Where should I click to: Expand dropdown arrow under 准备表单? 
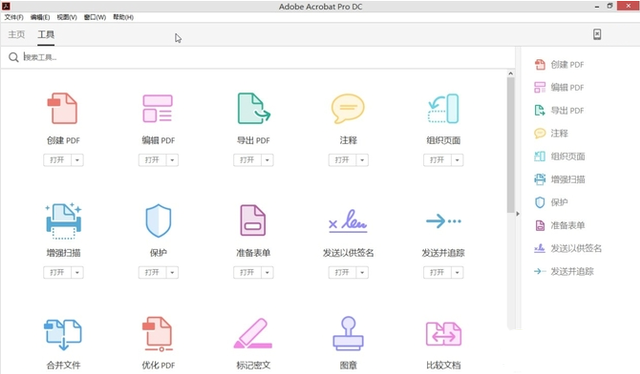point(267,272)
